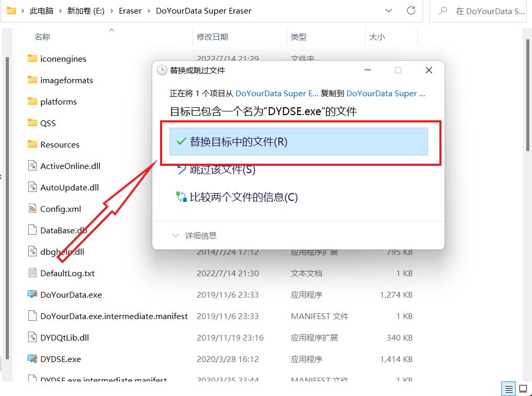The width and height of the screenshot is (532, 396).
Task: Click the 1,414 KB size cell
Action: pos(397,359)
